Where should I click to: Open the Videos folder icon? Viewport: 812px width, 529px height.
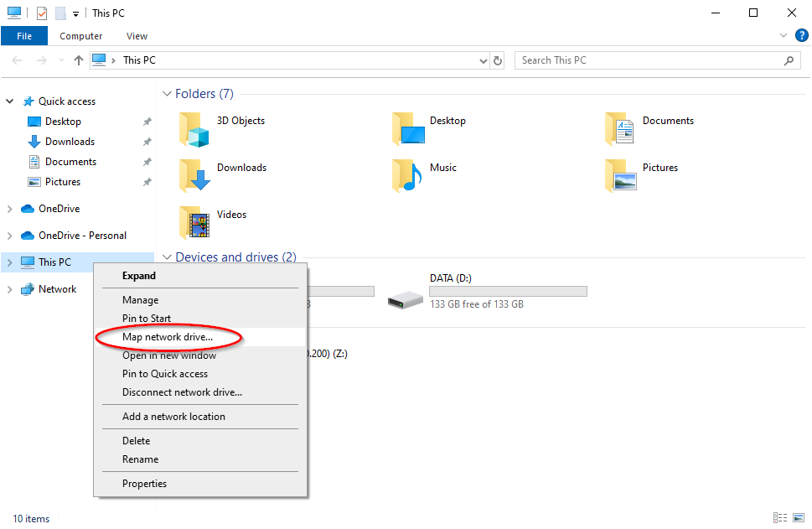click(194, 222)
